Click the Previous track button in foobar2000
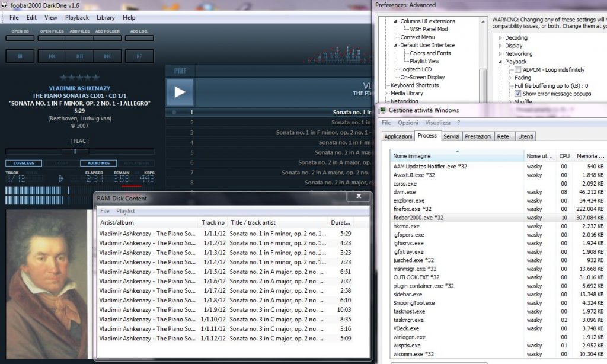Viewport: 607px width, 364px height. [52, 56]
